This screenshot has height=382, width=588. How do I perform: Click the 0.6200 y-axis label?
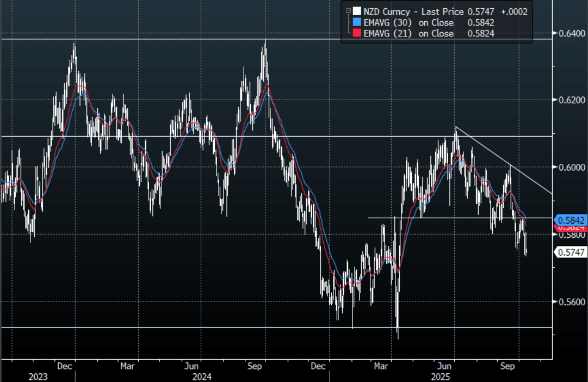pyautogui.click(x=570, y=101)
